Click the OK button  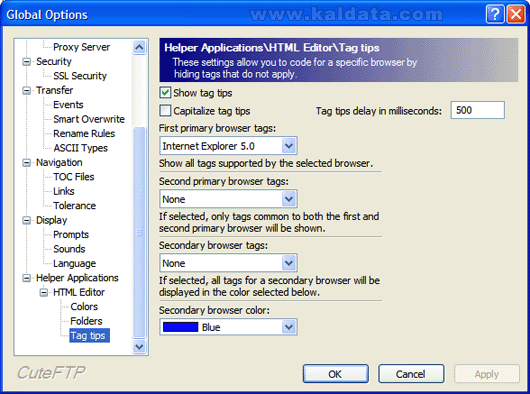tap(335, 374)
